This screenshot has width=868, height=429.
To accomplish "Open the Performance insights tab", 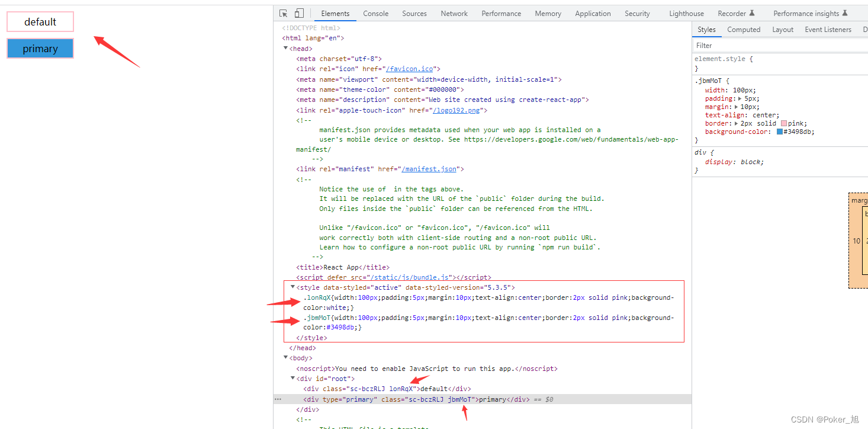I will [x=811, y=13].
